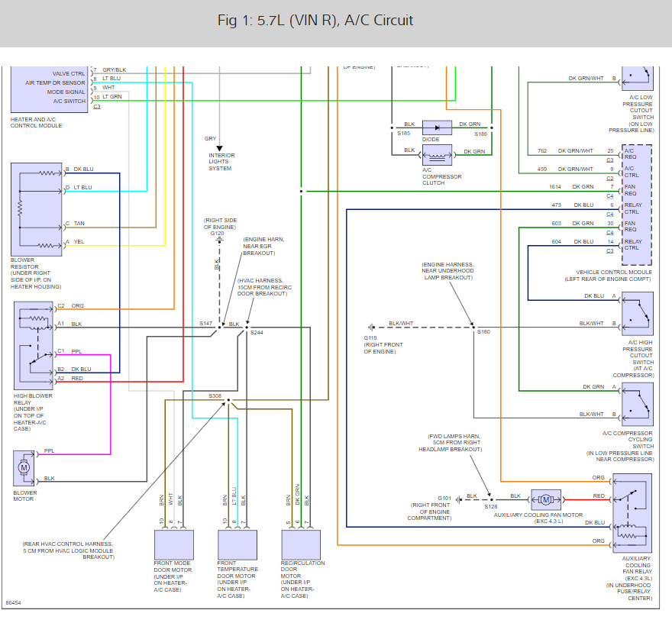Select the high blower relay symbol

point(34,345)
